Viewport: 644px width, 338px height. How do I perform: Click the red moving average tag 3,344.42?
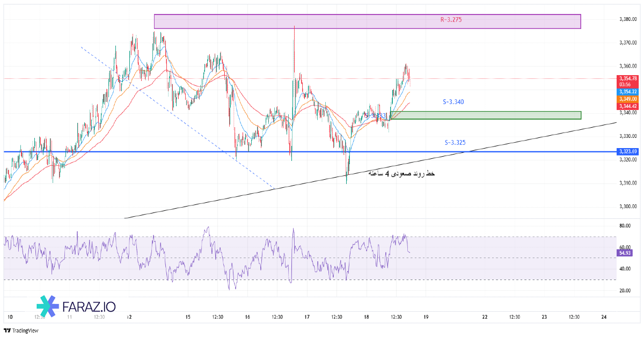[x=627, y=106]
